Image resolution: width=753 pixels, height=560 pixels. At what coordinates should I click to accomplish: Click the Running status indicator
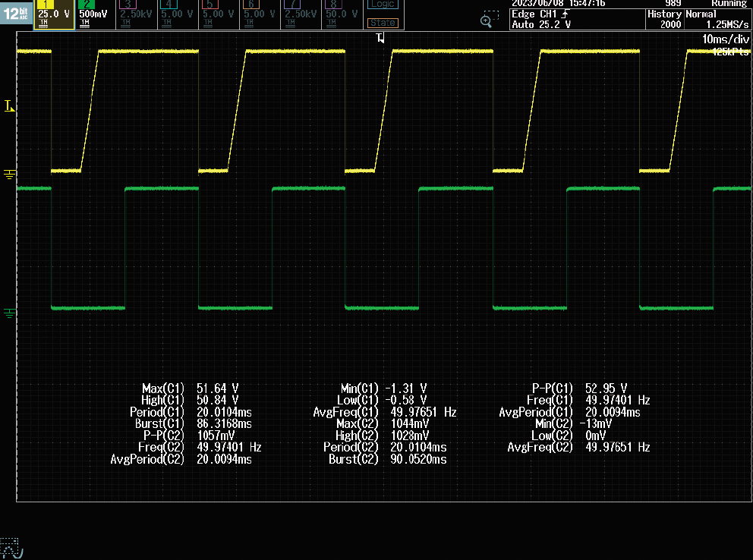coord(729,4)
